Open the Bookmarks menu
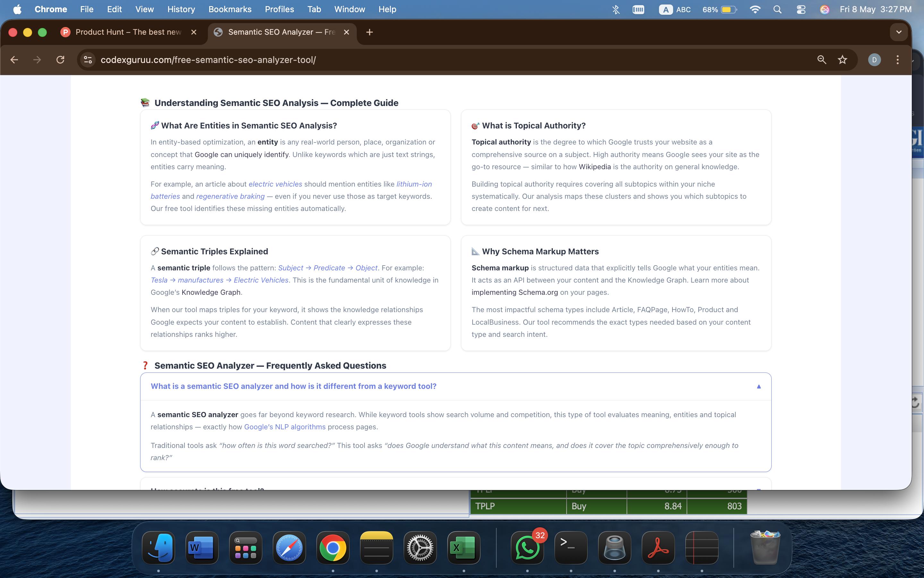Viewport: 924px width, 578px height. tap(230, 9)
